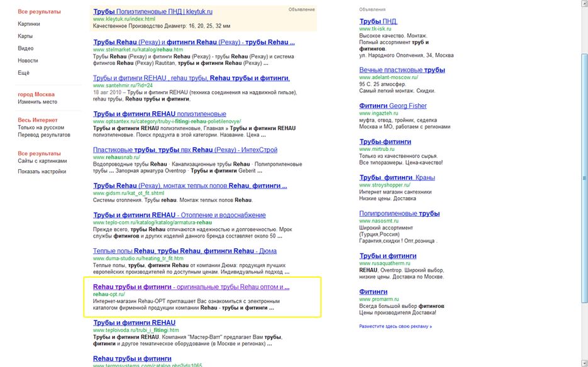Click the www.kleytuk.ru/index.html URL

pyautogui.click(x=124, y=19)
